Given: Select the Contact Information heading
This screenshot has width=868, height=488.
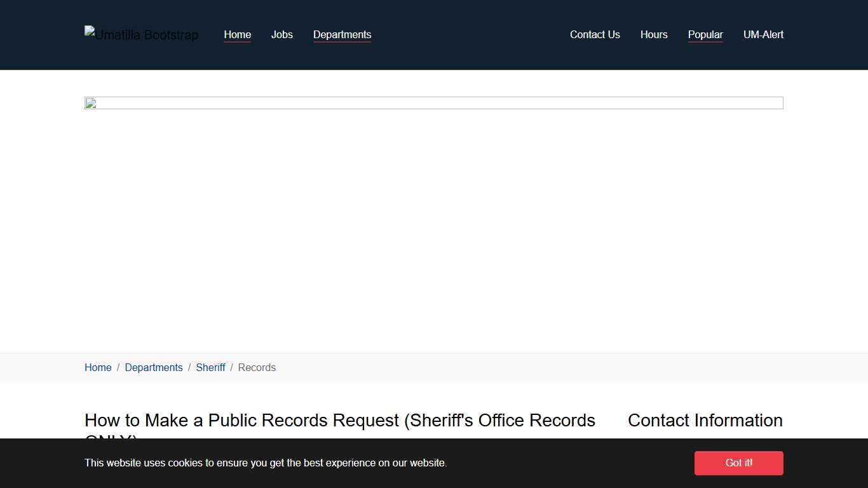Looking at the screenshot, I should (x=705, y=420).
